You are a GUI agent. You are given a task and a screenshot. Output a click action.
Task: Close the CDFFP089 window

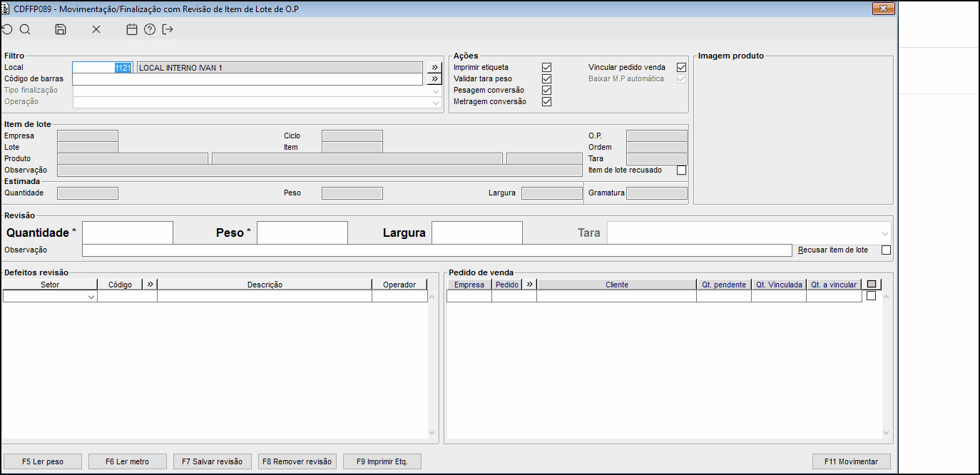pyautogui.click(x=884, y=9)
